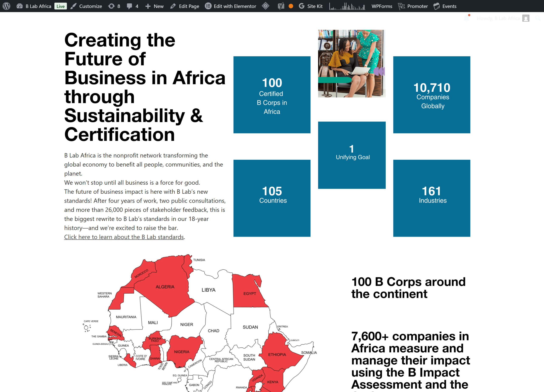Click the orange Yoast score dot
Viewport: 544px width, 392px height.
point(291,6)
